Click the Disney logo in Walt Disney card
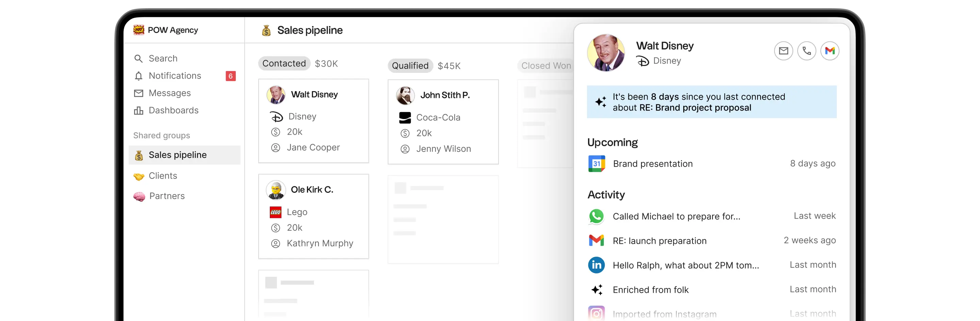Image resolution: width=980 pixels, height=321 pixels. (x=277, y=117)
